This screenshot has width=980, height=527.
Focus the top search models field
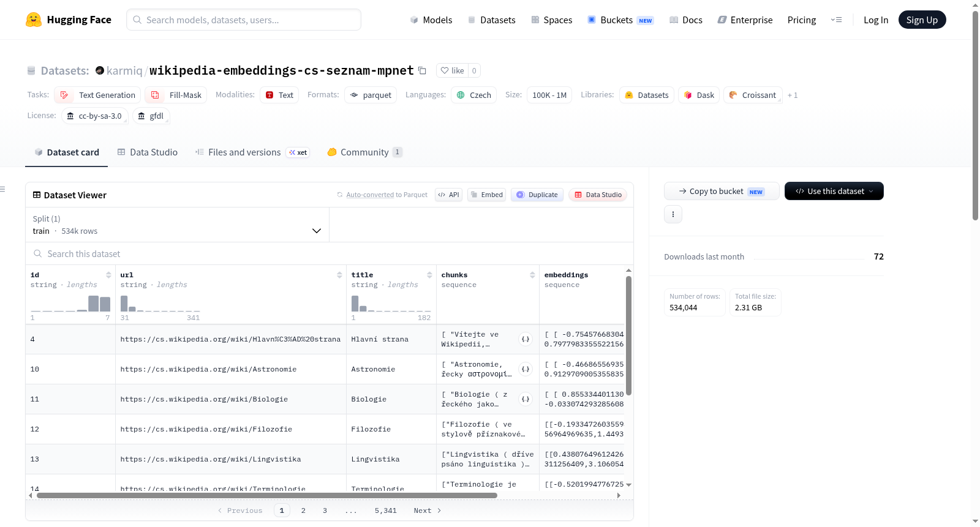click(244, 20)
